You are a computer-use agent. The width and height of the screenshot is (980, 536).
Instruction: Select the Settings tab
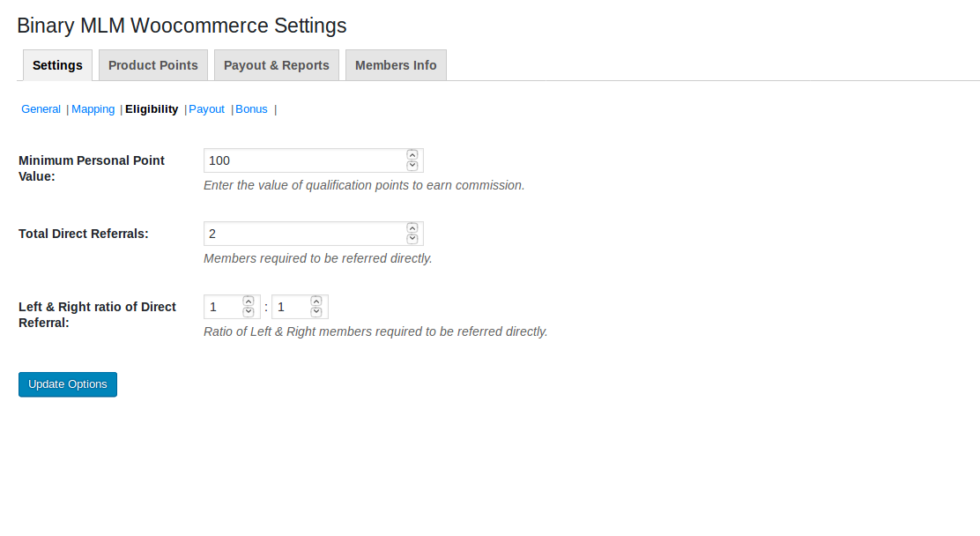click(57, 65)
